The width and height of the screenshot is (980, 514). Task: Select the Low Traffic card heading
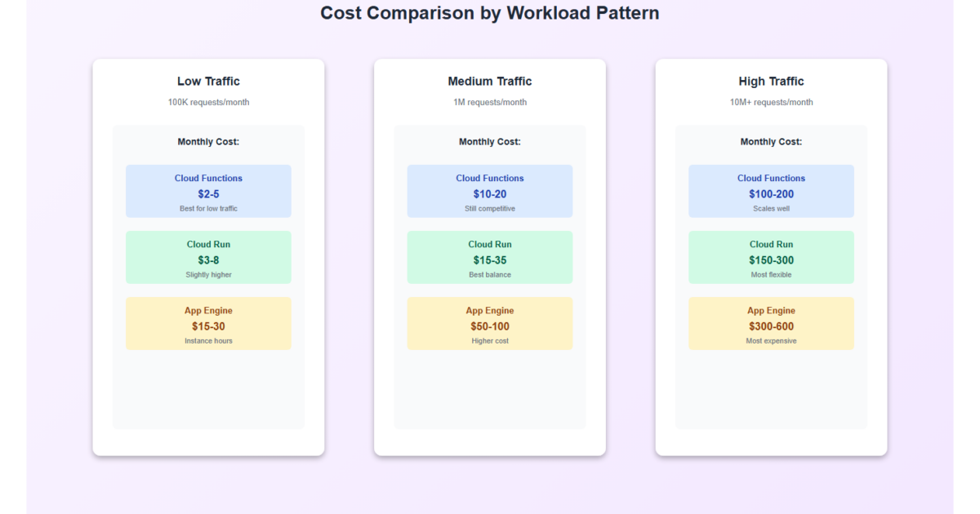[208, 82]
